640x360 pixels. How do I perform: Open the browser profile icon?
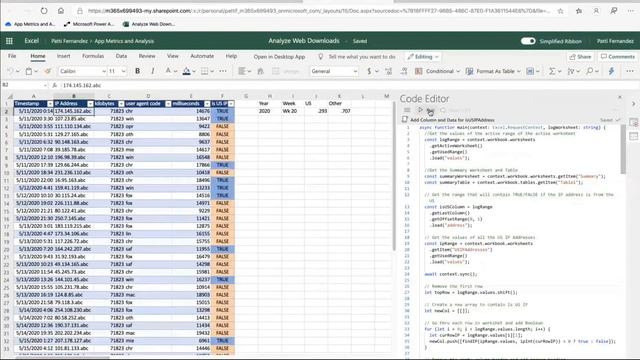point(596,11)
